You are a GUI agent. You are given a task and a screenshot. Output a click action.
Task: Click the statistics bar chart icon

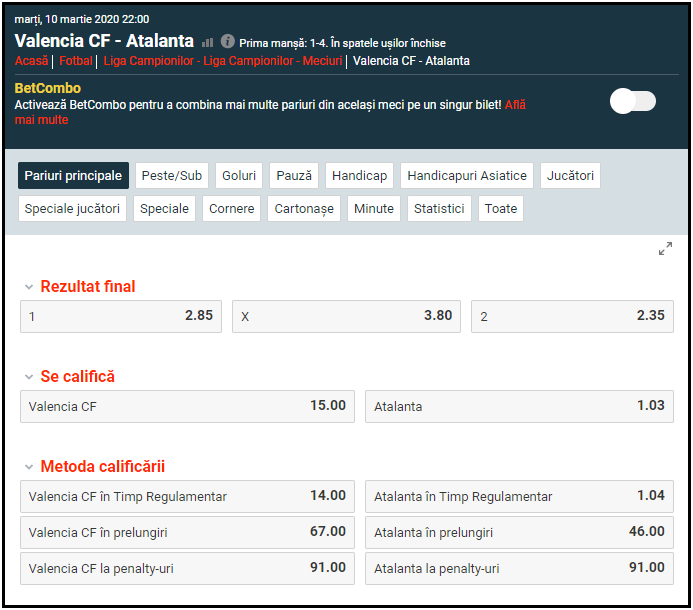208,42
